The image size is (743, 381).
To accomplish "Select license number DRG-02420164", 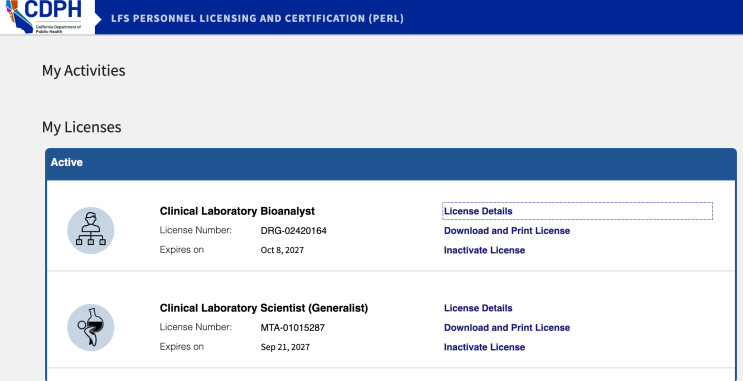I will 293,231.
